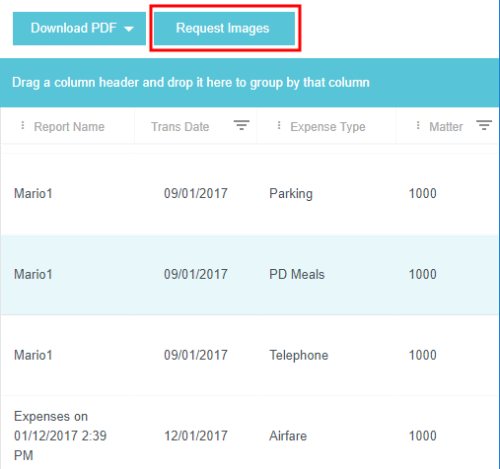Click Report Name column menu dots
Screen dimensions: 500x469
[x=23, y=125]
